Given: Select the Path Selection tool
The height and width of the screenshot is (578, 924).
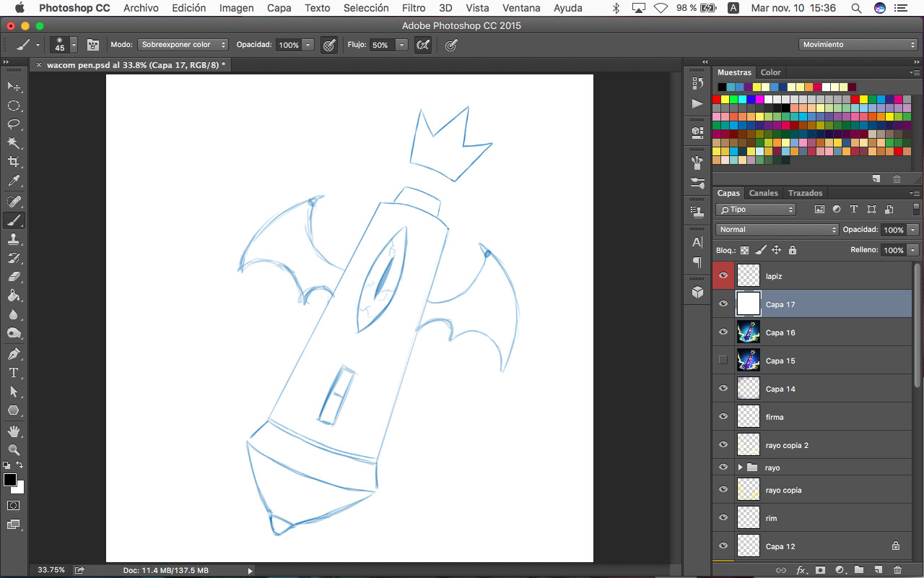Looking at the screenshot, I should pyautogui.click(x=14, y=392).
